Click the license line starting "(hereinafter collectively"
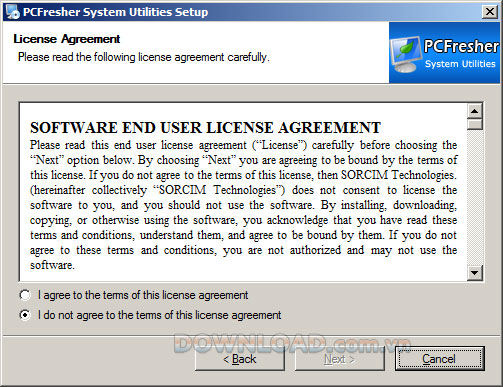 tap(243, 190)
